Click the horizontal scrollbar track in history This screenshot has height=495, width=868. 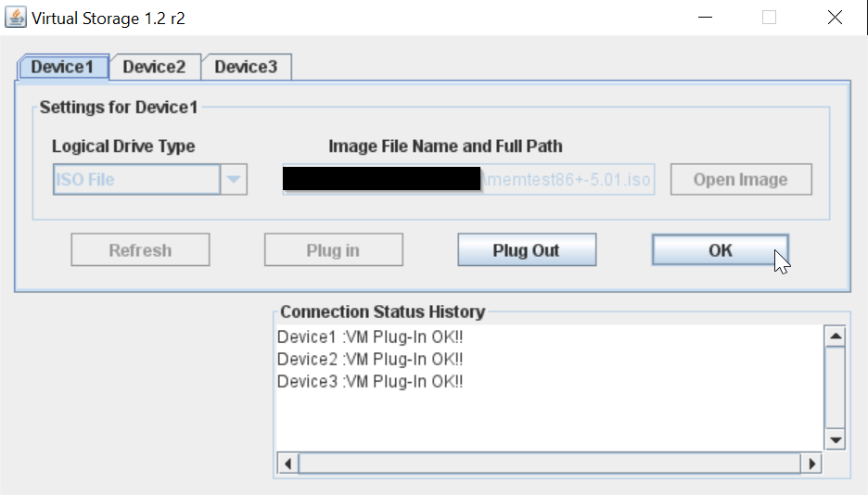point(550,463)
